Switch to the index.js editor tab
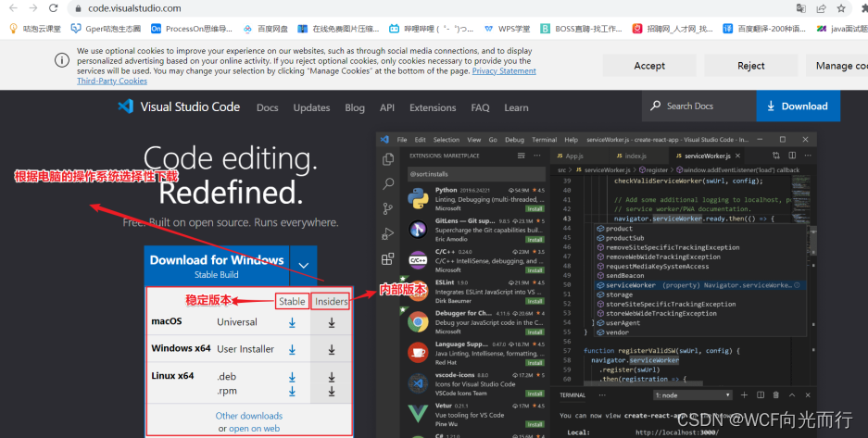This screenshot has width=868, height=438. [x=631, y=156]
